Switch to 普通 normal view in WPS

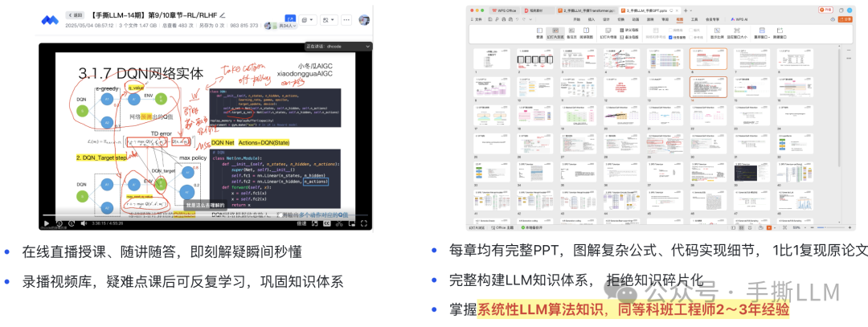540,33
